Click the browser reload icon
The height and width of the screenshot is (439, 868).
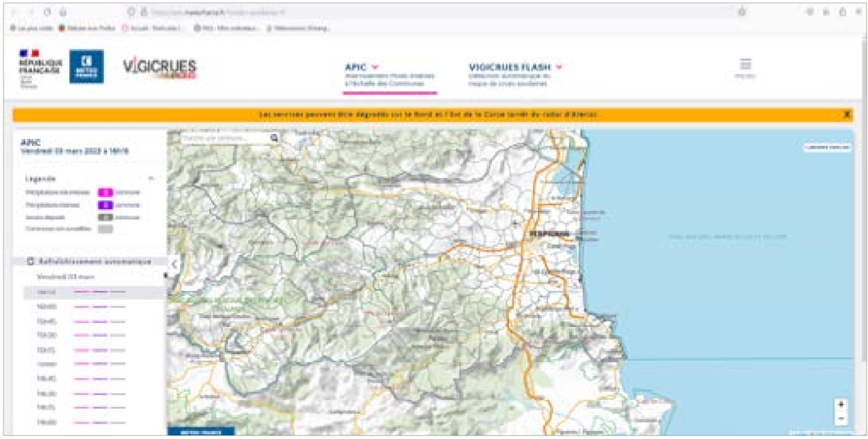click(x=48, y=12)
